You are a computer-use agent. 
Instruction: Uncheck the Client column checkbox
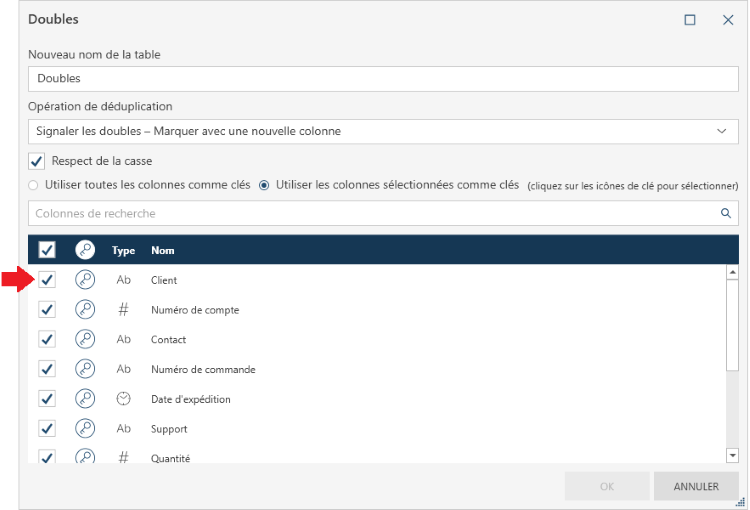click(47, 280)
